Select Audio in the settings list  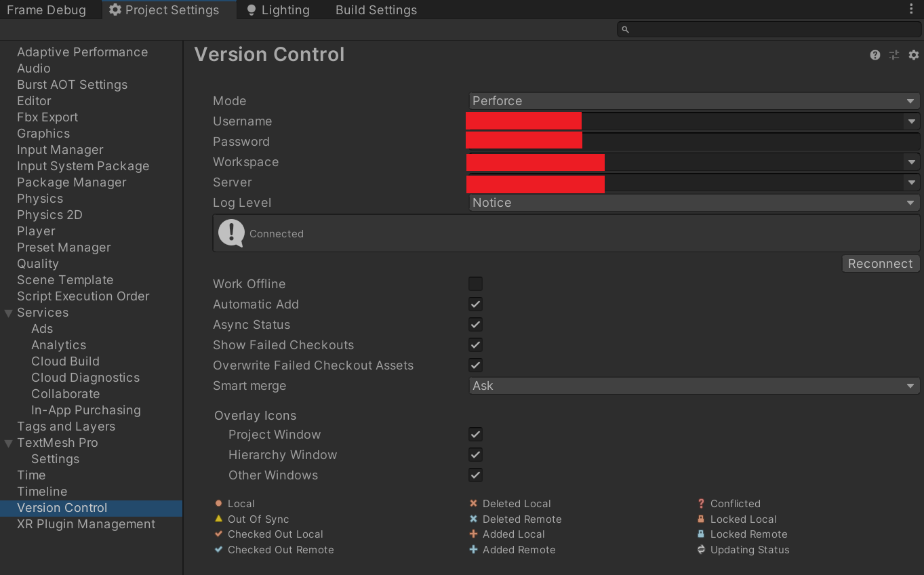tap(34, 68)
